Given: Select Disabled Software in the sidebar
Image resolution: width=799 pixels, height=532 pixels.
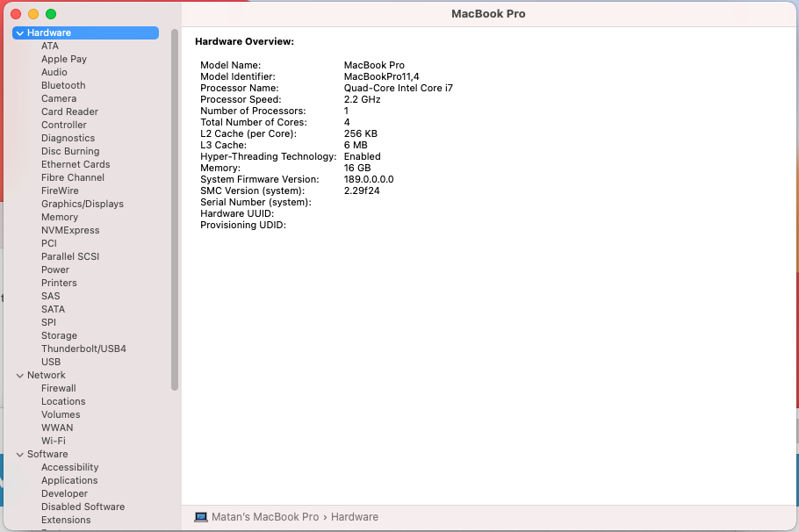Looking at the screenshot, I should pyautogui.click(x=83, y=507).
